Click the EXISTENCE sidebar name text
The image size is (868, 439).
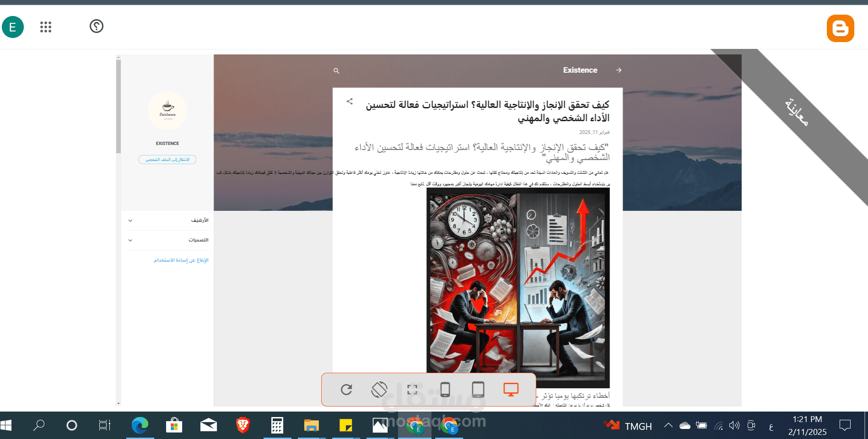click(x=167, y=144)
